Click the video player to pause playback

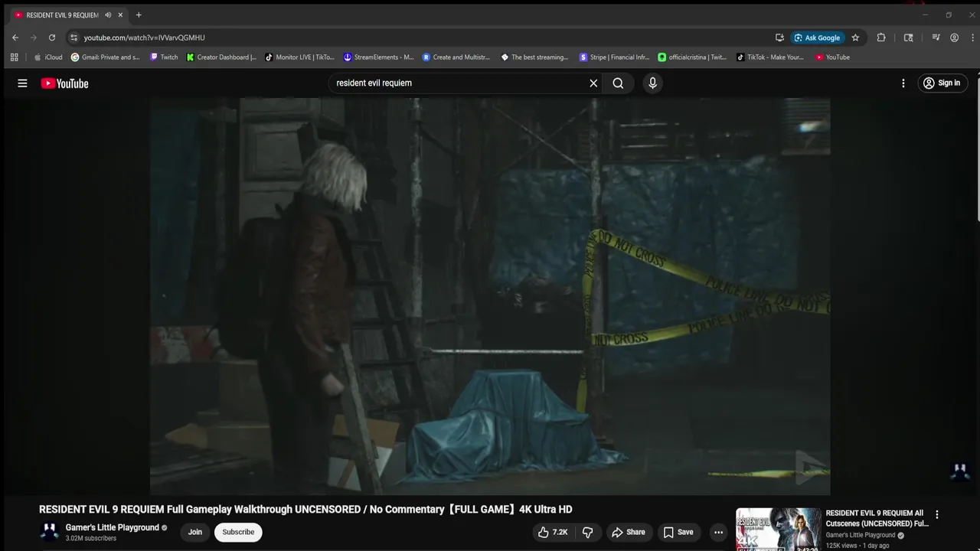pyautogui.click(x=490, y=296)
